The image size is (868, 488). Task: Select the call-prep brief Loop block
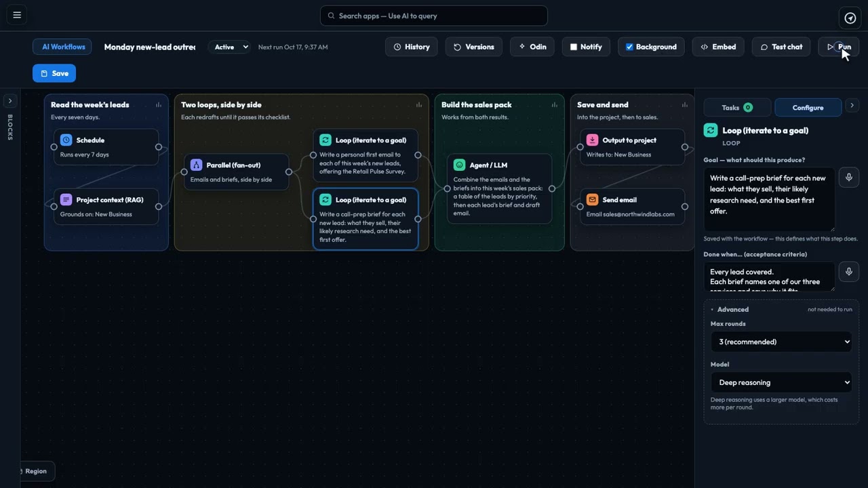(366, 219)
